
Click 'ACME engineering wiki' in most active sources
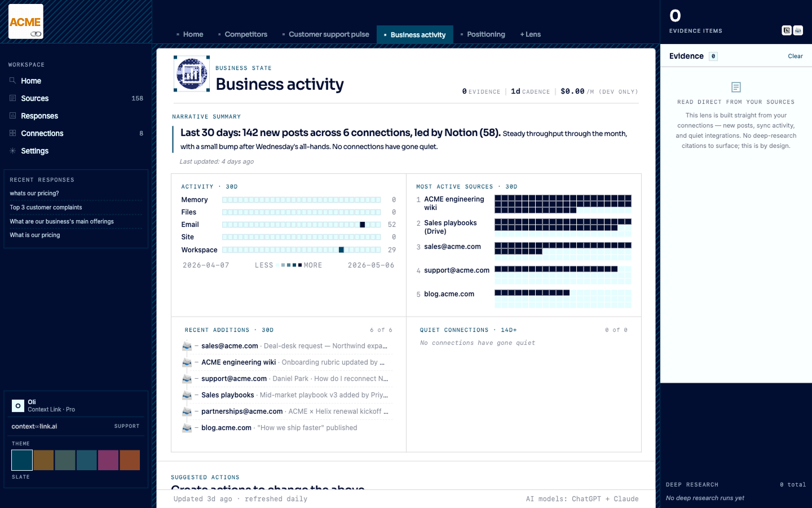(x=454, y=203)
